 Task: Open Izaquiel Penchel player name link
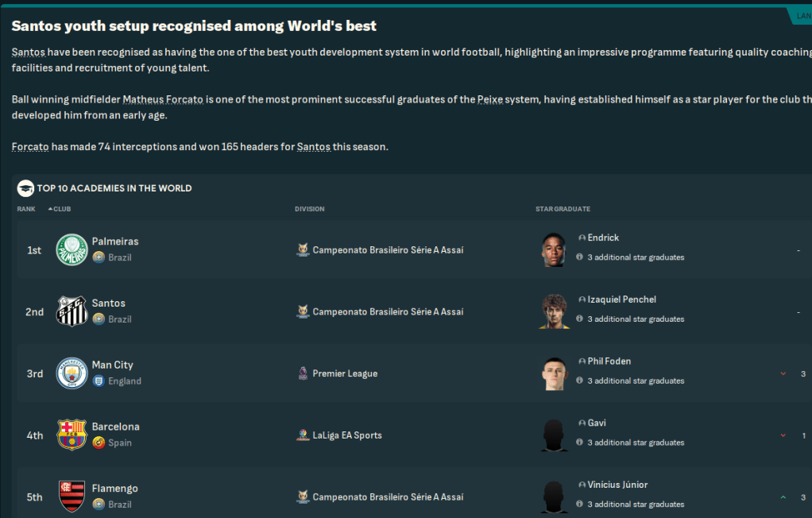(621, 300)
